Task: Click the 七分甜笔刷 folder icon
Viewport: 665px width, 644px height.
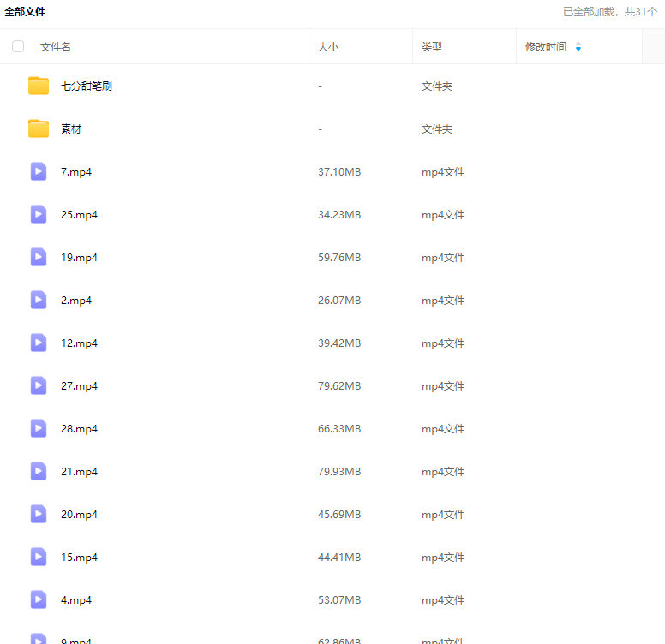Action: [x=39, y=86]
